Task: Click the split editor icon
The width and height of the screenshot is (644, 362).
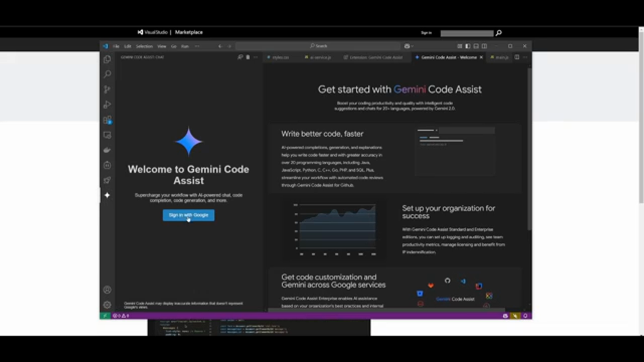Action: (517, 57)
